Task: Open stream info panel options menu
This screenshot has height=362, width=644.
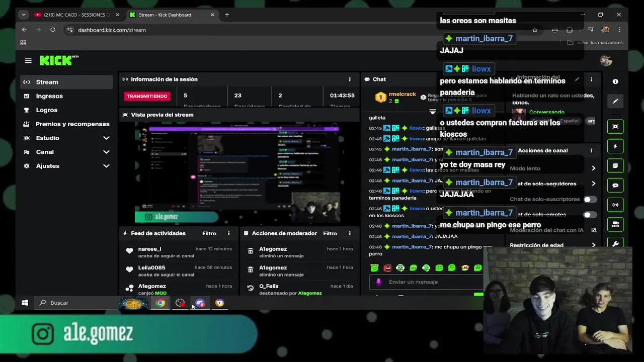Action: (591, 79)
